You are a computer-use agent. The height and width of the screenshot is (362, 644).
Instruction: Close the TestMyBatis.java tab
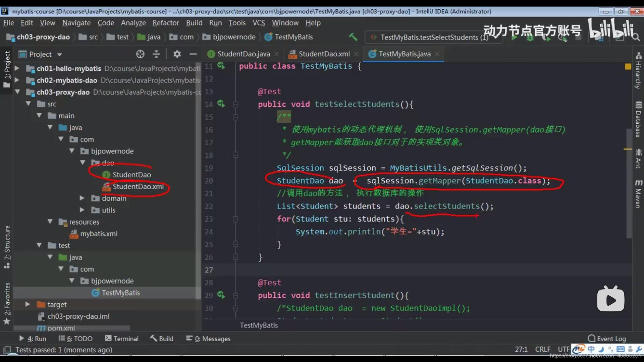click(437, 54)
